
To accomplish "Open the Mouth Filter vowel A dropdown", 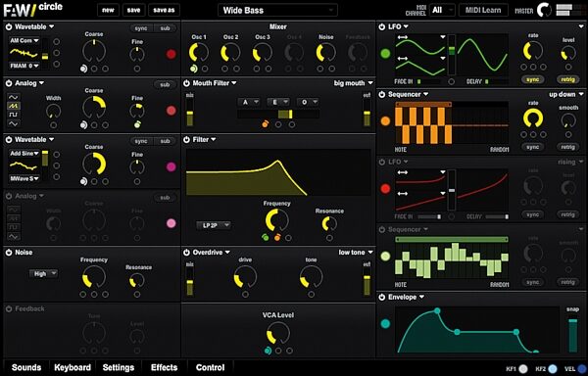I will [249, 102].
